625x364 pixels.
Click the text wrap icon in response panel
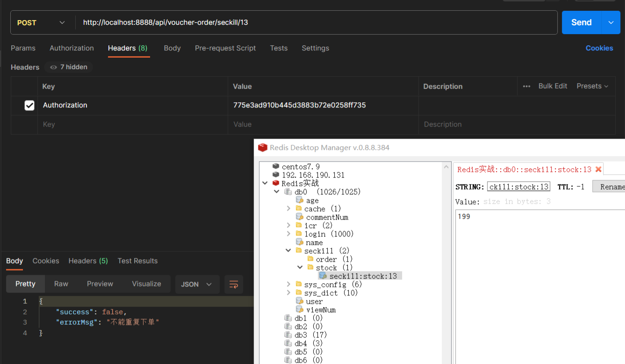(x=233, y=284)
